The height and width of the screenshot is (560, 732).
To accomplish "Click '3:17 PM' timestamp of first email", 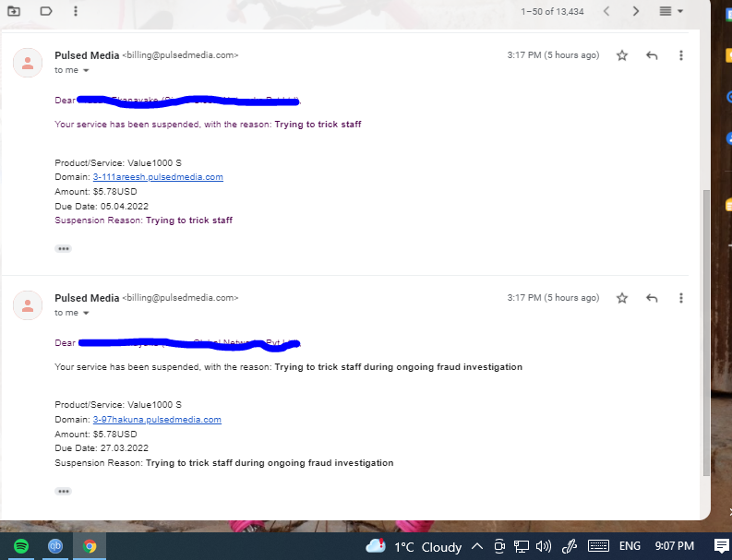I will tap(553, 55).
